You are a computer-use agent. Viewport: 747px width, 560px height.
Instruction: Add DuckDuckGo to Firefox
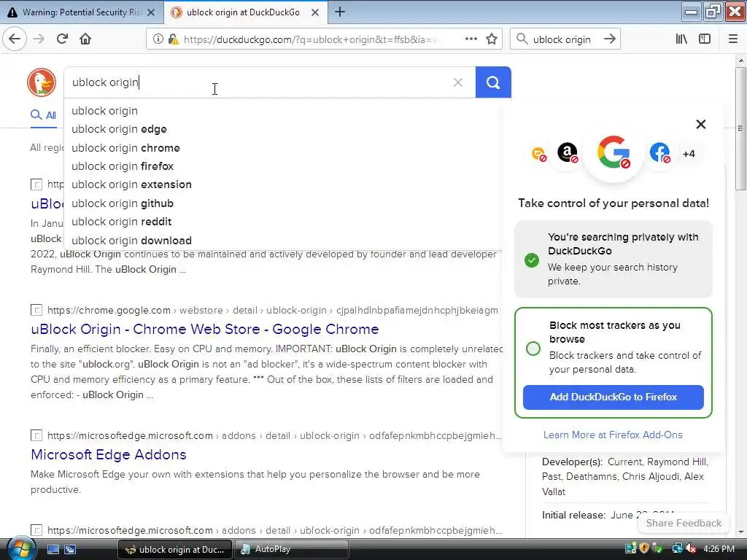click(613, 397)
